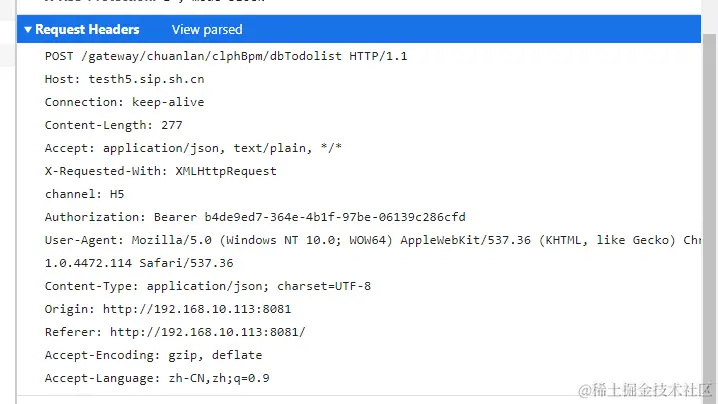Click the Referer header URL
Screen dimensions: 718x404
tap(207, 332)
